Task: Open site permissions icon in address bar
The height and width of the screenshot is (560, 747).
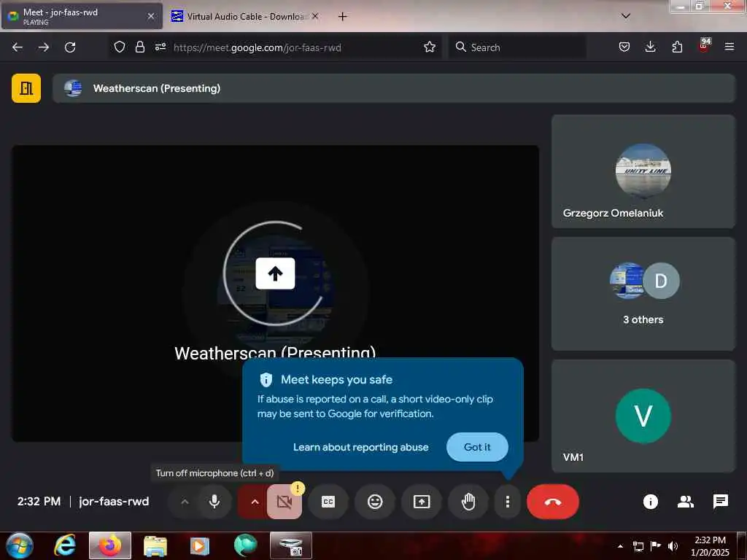Action: (x=160, y=47)
